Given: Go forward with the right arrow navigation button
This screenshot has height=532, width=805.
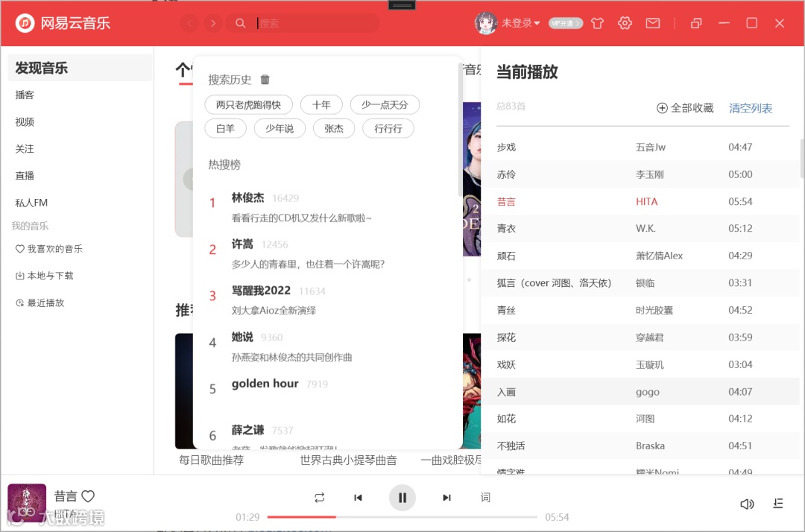Looking at the screenshot, I should 213,23.
